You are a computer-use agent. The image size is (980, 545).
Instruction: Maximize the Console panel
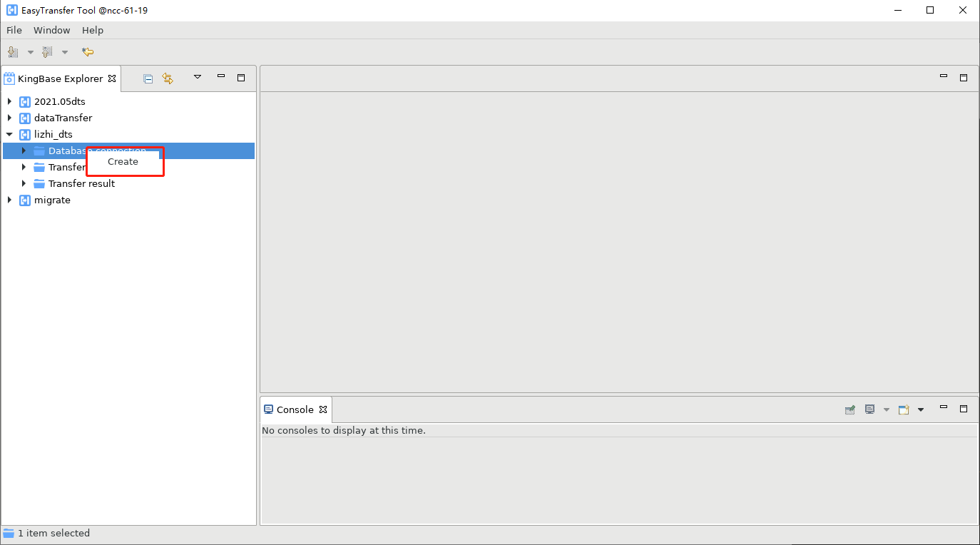tap(964, 409)
